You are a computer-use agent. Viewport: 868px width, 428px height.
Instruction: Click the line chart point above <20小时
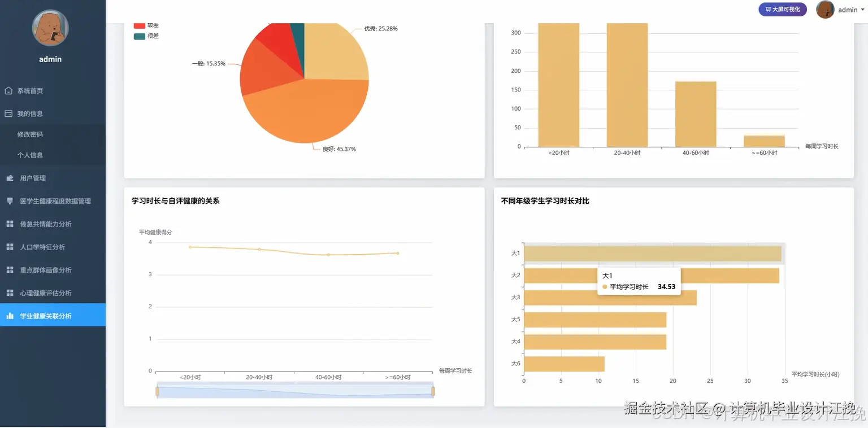point(190,247)
